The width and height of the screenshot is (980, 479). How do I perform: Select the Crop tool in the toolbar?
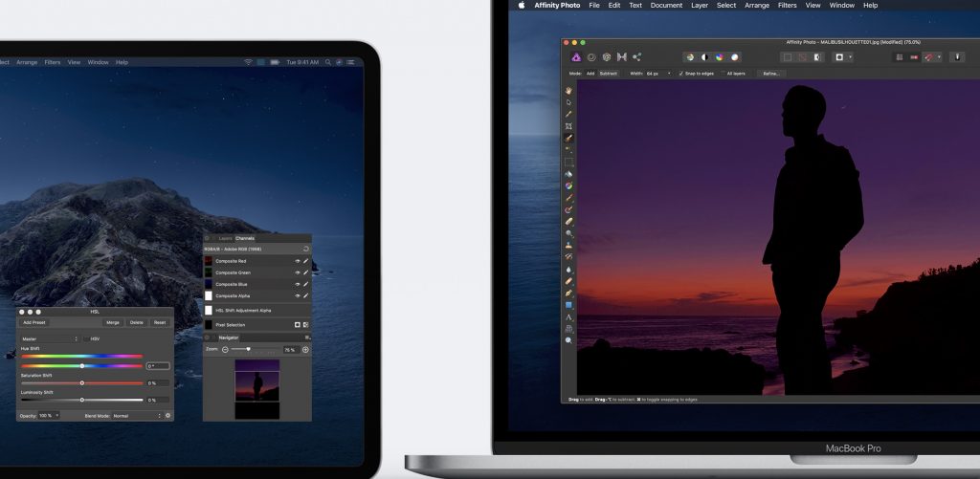pyautogui.click(x=568, y=126)
